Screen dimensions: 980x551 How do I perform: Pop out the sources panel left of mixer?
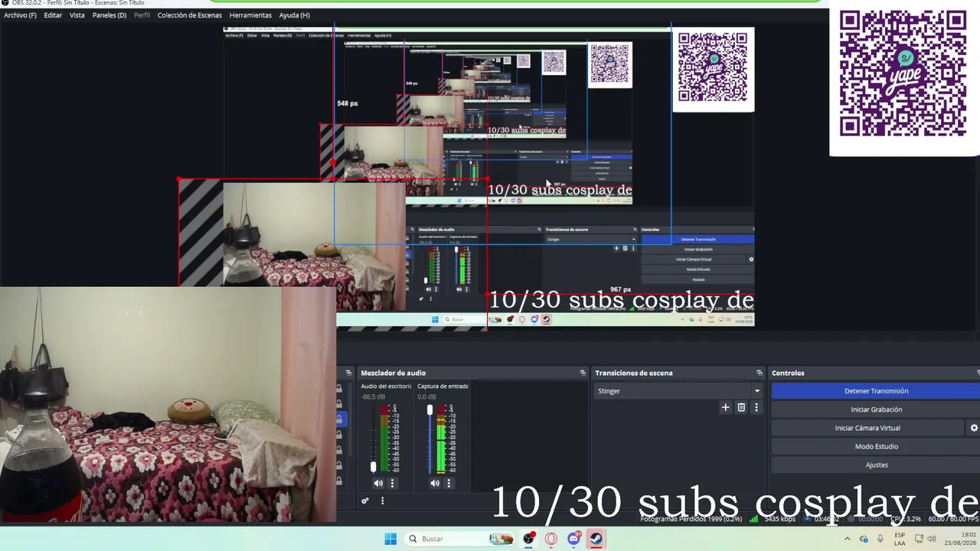coord(348,373)
